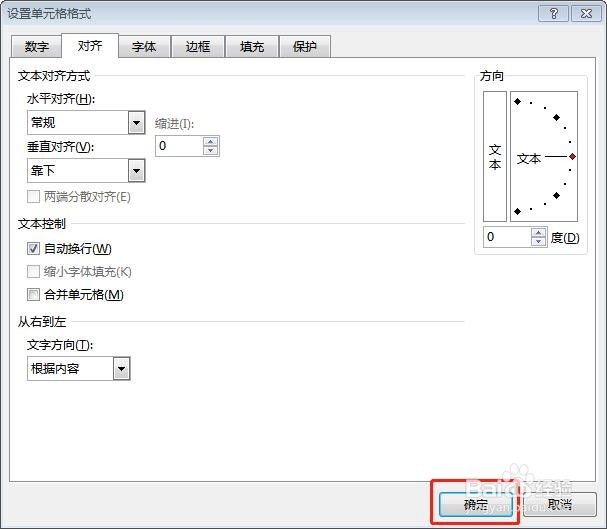Uncheck the 自动换行 checkbox
Screen dimensions: 607x529
[33, 248]
